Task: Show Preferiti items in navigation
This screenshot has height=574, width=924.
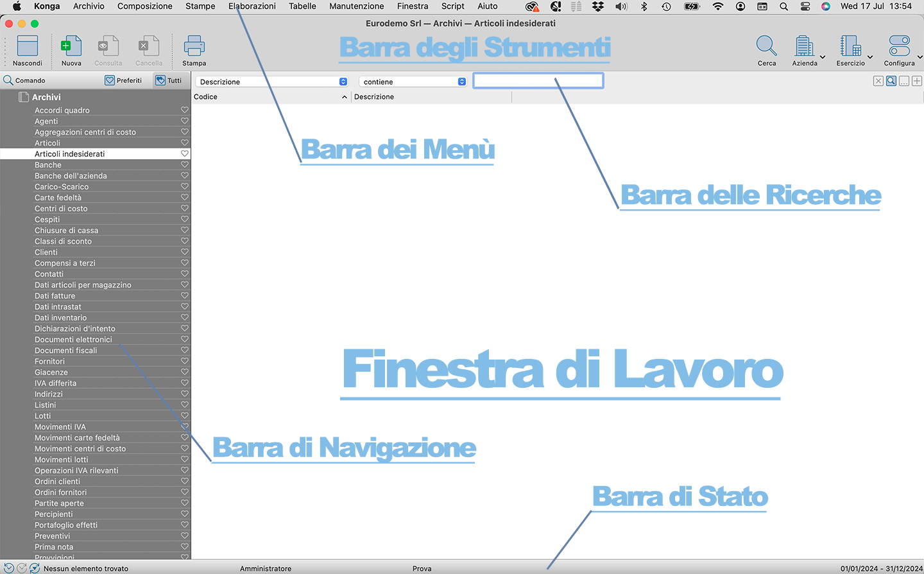Action: tap(123, 80)
